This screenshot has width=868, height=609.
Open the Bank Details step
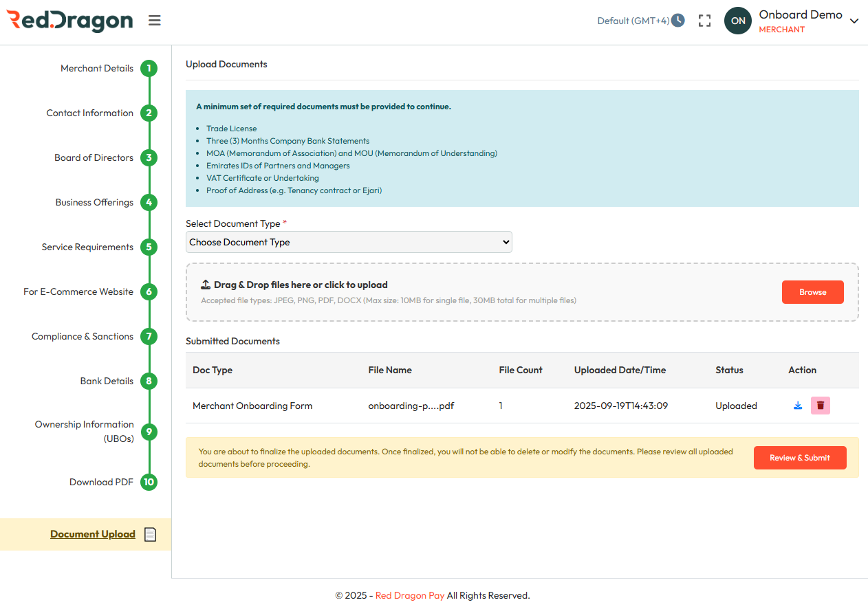107,381
